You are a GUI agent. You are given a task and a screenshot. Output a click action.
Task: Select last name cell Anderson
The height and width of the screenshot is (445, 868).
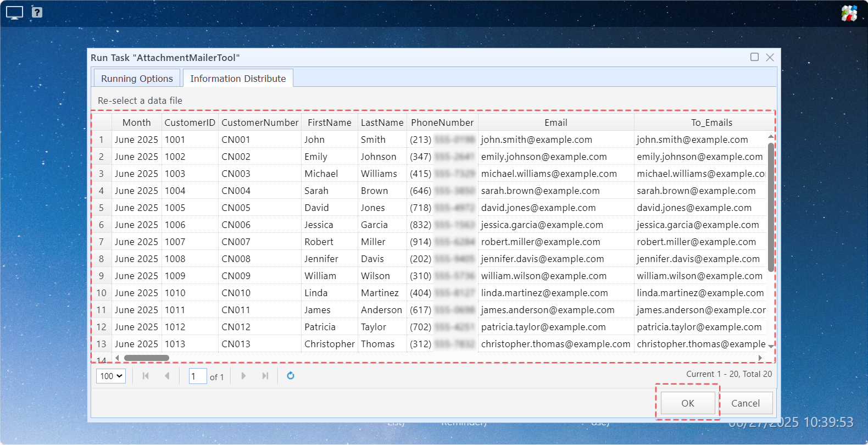[382, 310]
